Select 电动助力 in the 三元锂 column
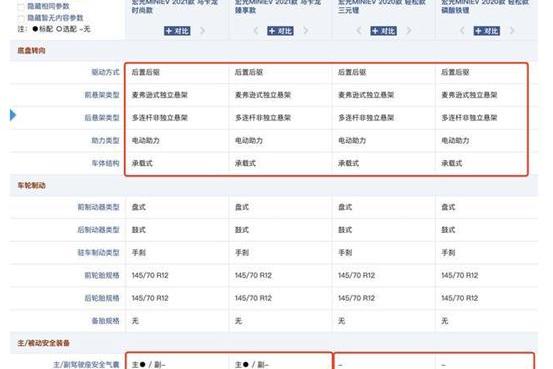Image resolution: width=553 pixels, height=369 pixels. 352,140
